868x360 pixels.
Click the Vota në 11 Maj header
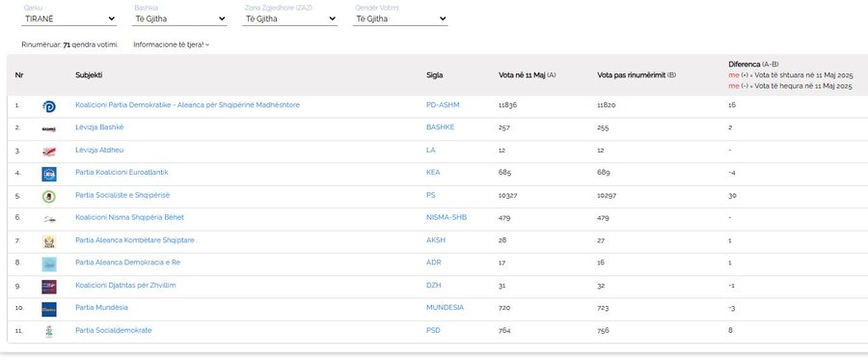click(x=527, y=74)
